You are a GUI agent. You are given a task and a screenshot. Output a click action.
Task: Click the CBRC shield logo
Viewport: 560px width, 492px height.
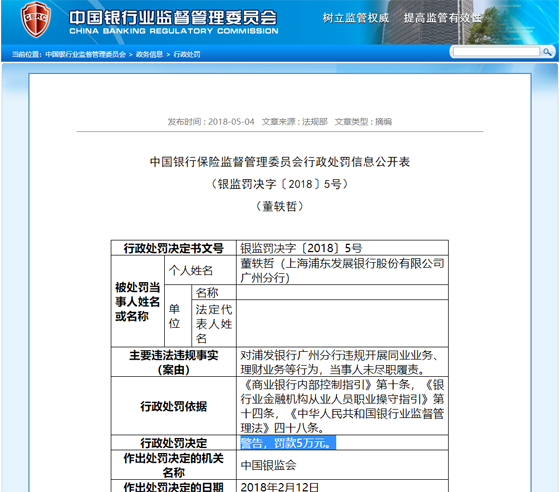pyautogui.click(x=36, y=19)
